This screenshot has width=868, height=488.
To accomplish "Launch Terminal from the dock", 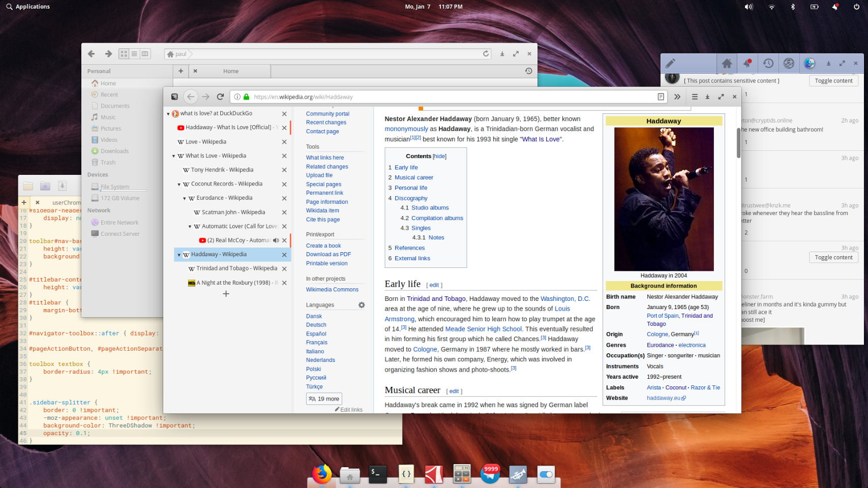I will (377, 474).
